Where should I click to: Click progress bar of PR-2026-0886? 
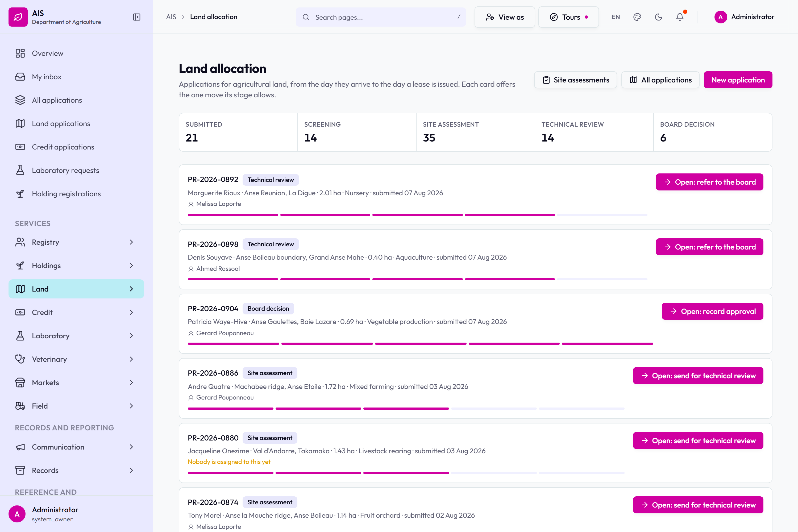point(406,409)
